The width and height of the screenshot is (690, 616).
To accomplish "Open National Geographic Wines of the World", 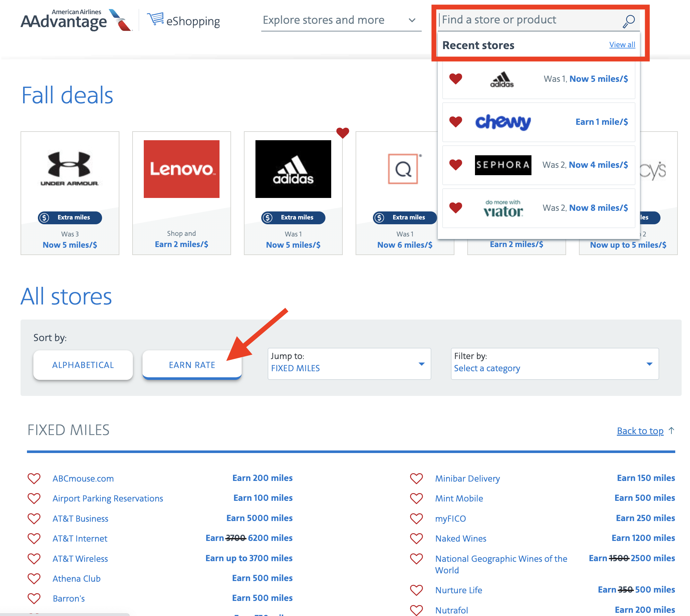I will click(x=501, y=565).
